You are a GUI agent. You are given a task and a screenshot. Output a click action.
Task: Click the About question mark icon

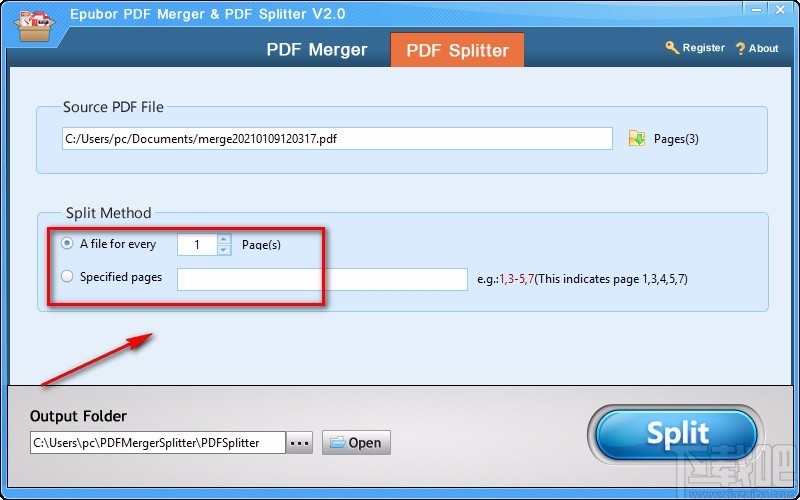point(740,49)
